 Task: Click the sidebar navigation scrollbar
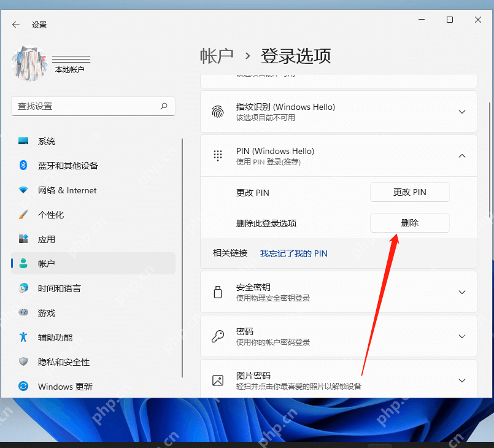[182, 258]
